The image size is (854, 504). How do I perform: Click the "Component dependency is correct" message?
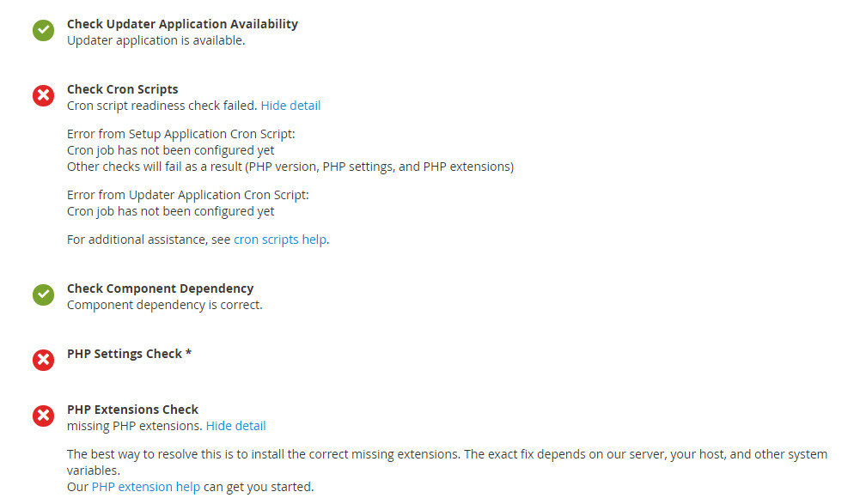pos(164,305)
